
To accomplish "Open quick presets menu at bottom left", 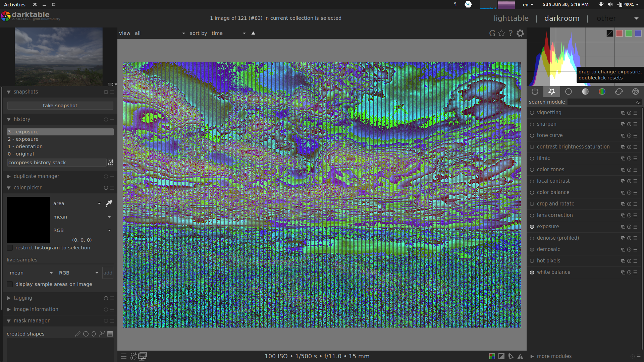I will pos(124,356).
